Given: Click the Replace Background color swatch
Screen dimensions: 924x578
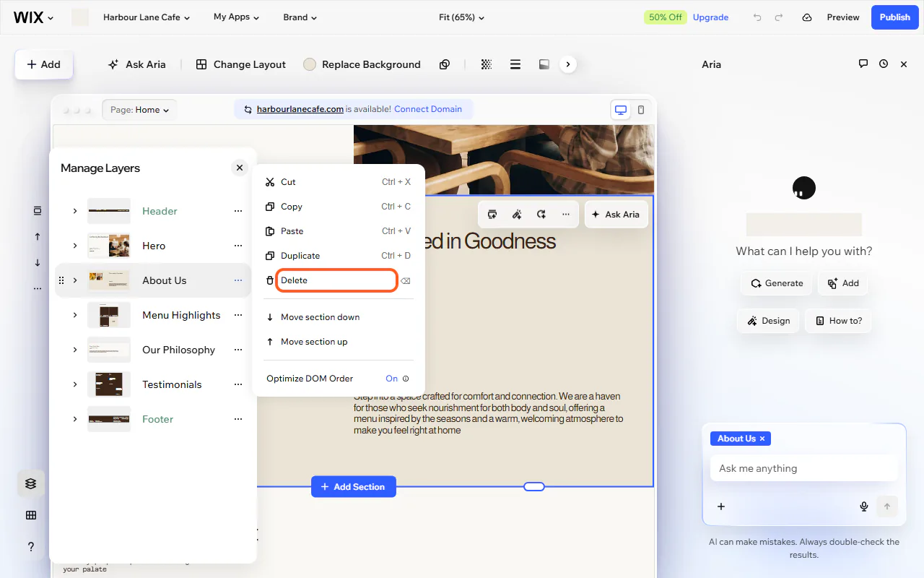Looking at the screenshot, I should [310, 64].
